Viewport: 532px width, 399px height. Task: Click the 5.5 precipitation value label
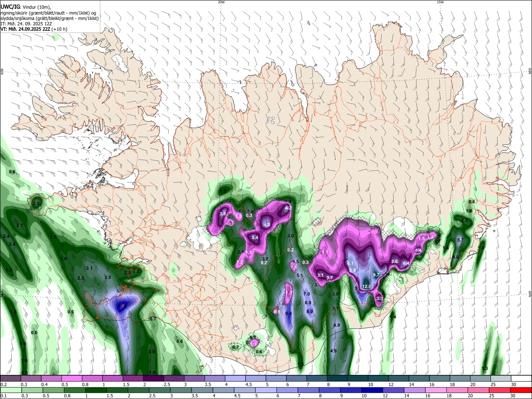click(296, 261)
